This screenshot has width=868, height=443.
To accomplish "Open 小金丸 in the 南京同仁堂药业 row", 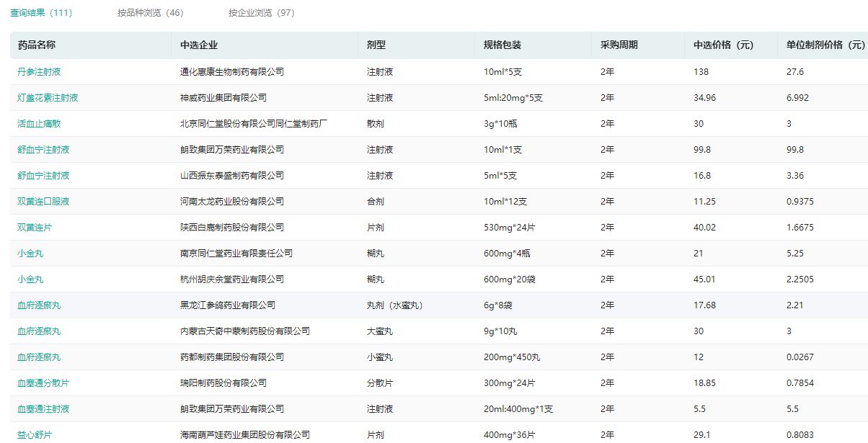I will coord(30,254).
